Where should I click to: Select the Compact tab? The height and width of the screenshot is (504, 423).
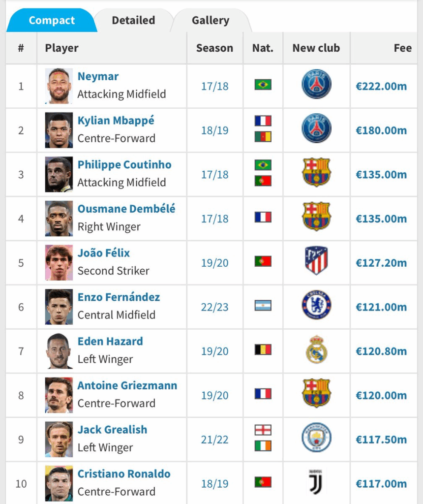[x=52, y=20]
